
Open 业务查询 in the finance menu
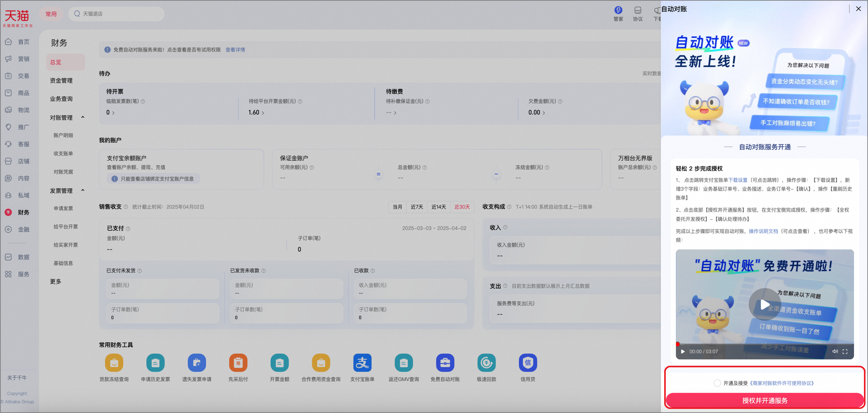[61, 99]
